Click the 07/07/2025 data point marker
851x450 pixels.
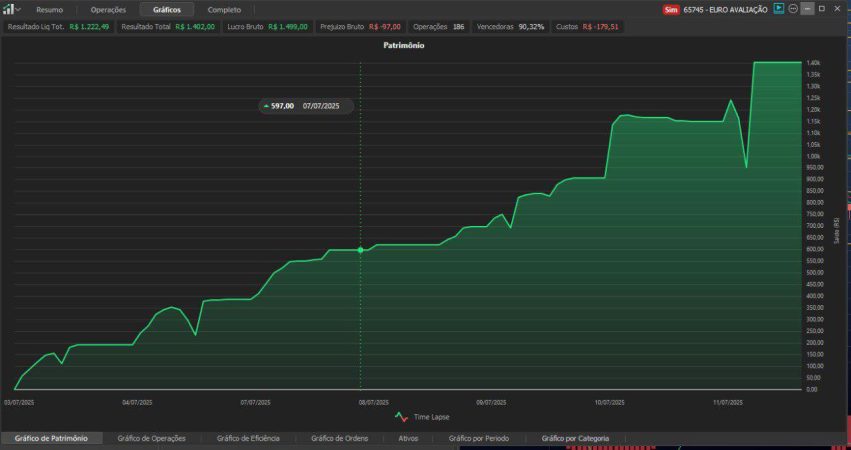360,250
